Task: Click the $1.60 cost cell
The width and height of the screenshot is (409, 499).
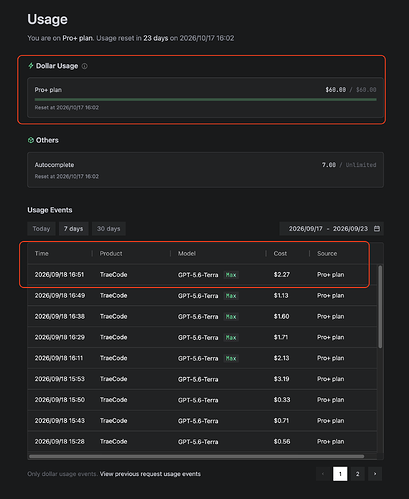Action: click(281, 316)
